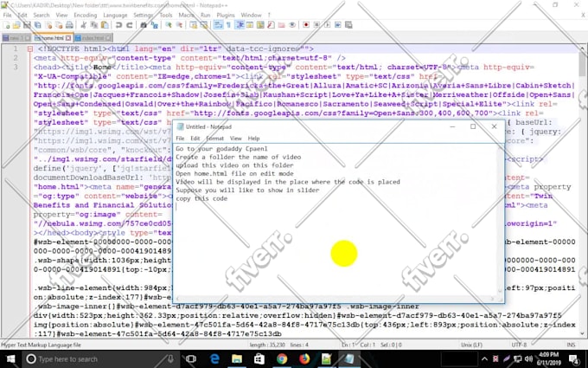This screenshot has width=588, height=368.
Task: Click the 'length : 35,230' status text
Action: [267, 345]
